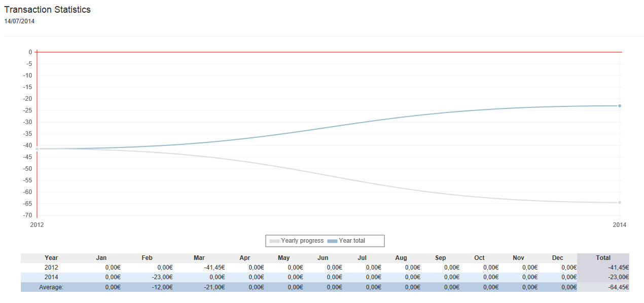Screen dimensions: 644x303
Task: Click the Transaction Statistics heading
Action: pyautogui.click(x=47, y=10)
